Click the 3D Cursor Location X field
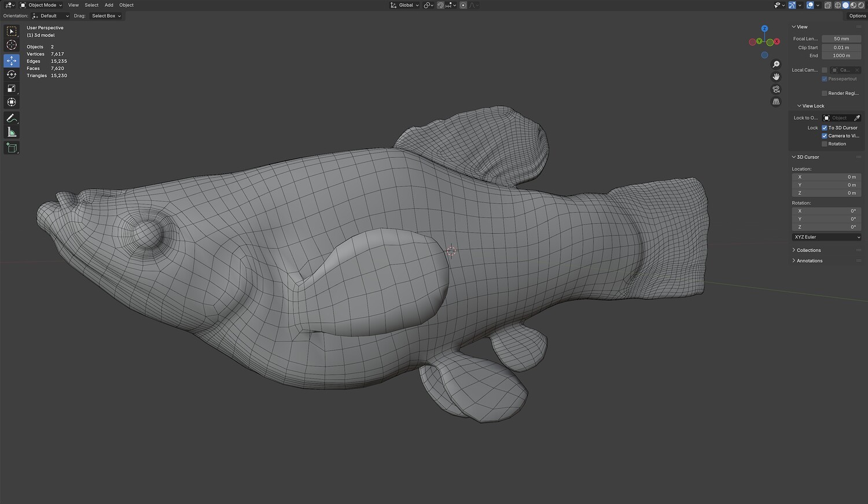The height and width of the screenshot is (504, 868). click(826, 177)
